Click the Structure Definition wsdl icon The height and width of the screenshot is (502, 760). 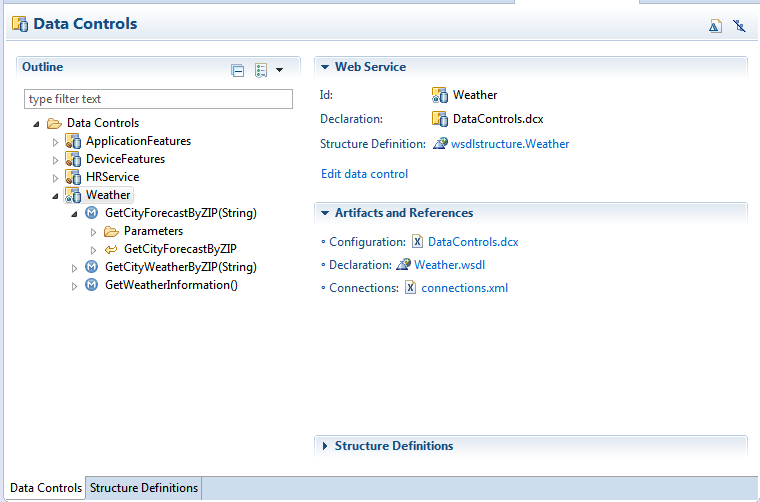pyautogui.click(x=440, y=143)
